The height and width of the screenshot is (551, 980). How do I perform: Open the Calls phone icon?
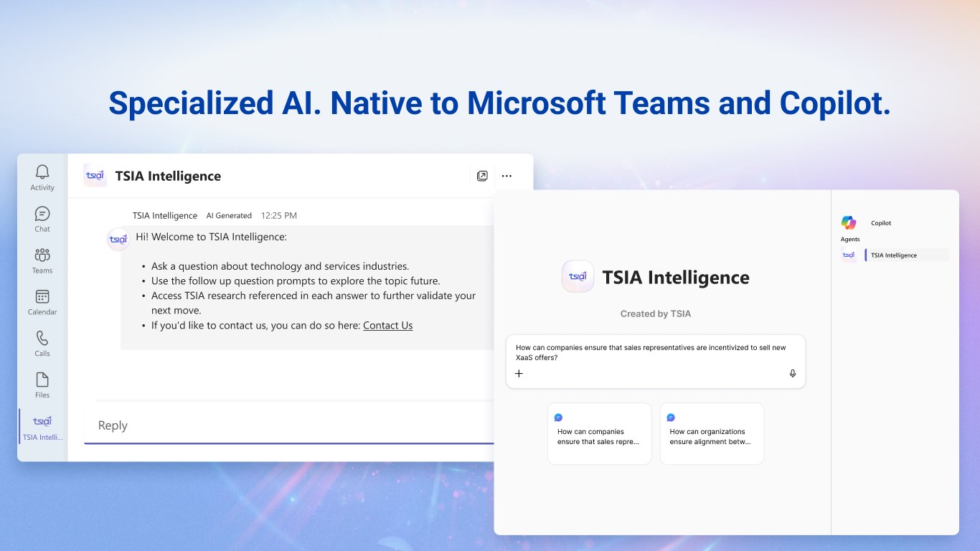pos(42,338)
